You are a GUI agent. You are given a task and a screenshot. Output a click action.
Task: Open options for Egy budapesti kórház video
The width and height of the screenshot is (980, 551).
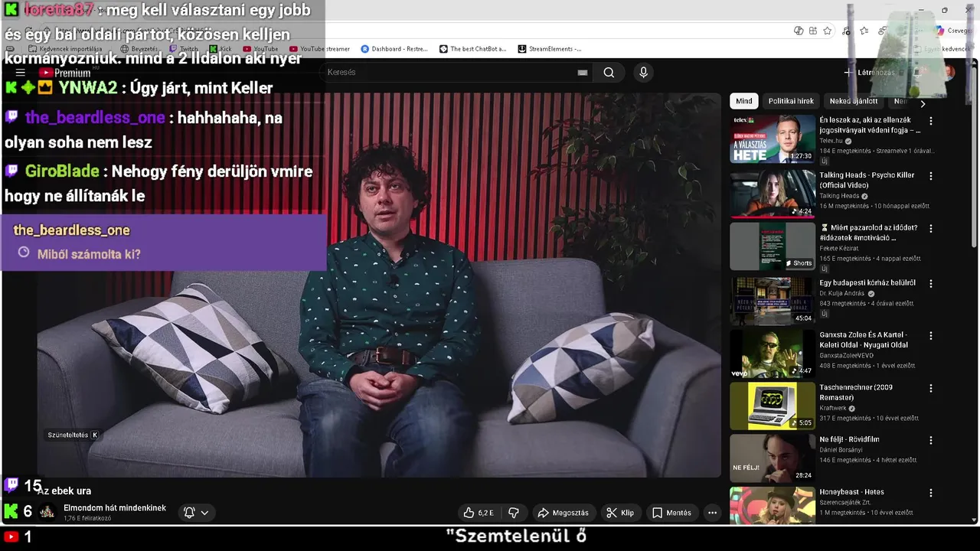pos(931,283)
